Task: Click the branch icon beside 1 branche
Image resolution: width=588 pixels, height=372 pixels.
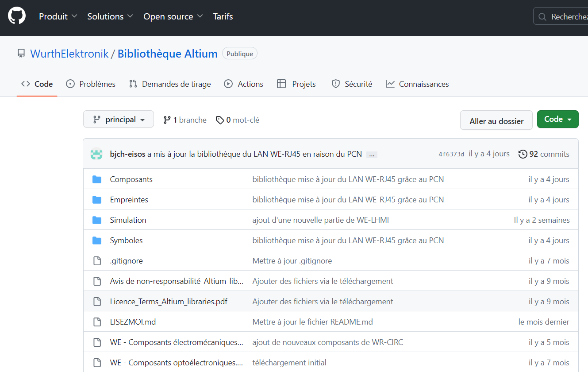Action: (x=167, y=120)
